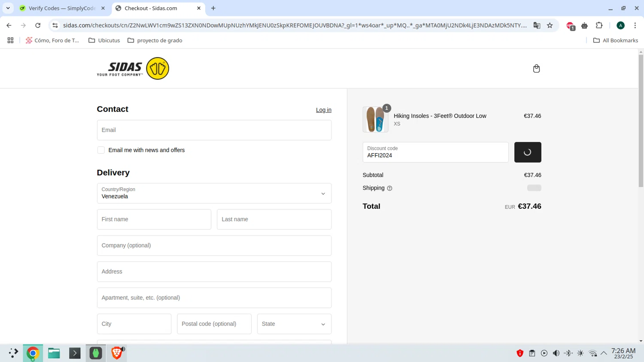Open a new browser tab
Viewport: 644px width, 362px height.
[213, 8]
